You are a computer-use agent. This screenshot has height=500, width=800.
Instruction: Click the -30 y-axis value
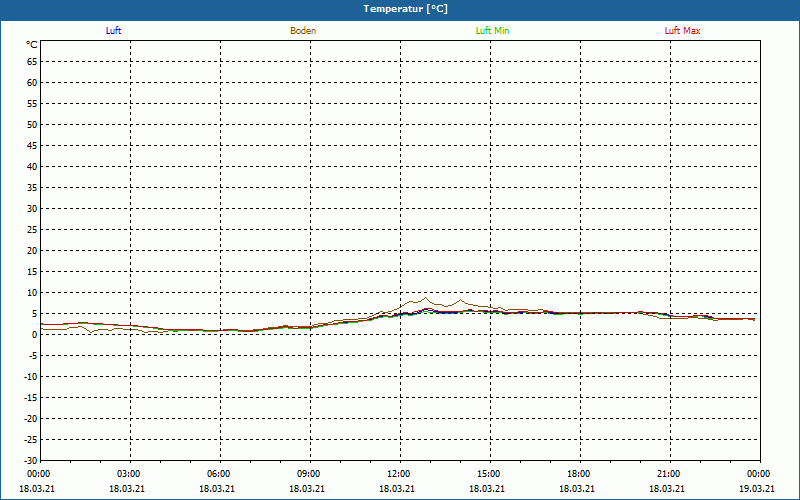[32, 461]
